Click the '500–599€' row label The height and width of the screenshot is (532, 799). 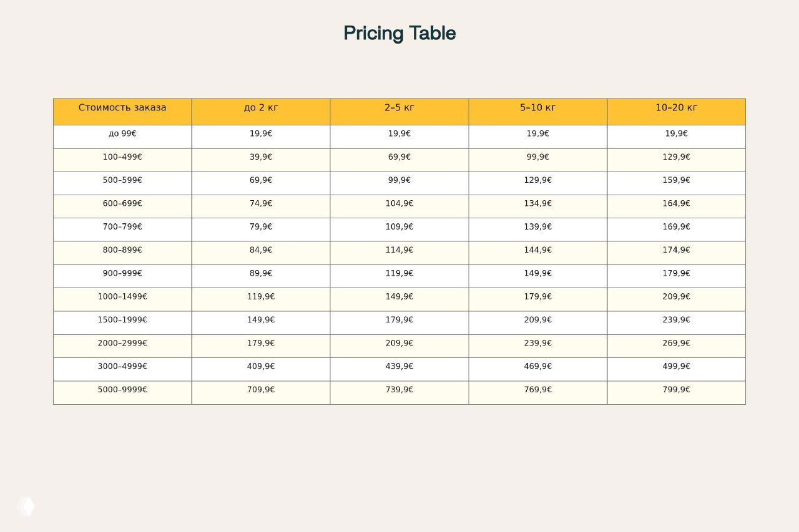(122, 180)
